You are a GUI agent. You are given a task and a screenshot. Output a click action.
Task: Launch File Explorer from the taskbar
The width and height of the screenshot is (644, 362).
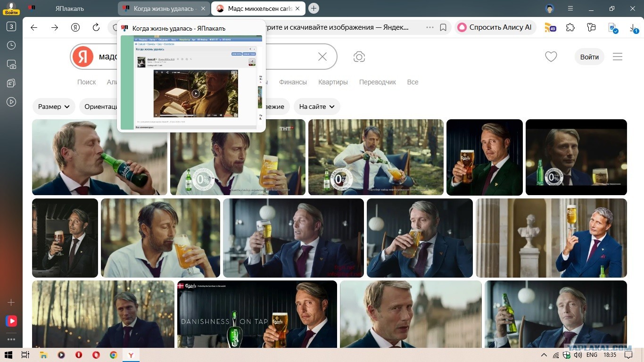[43, 355]
